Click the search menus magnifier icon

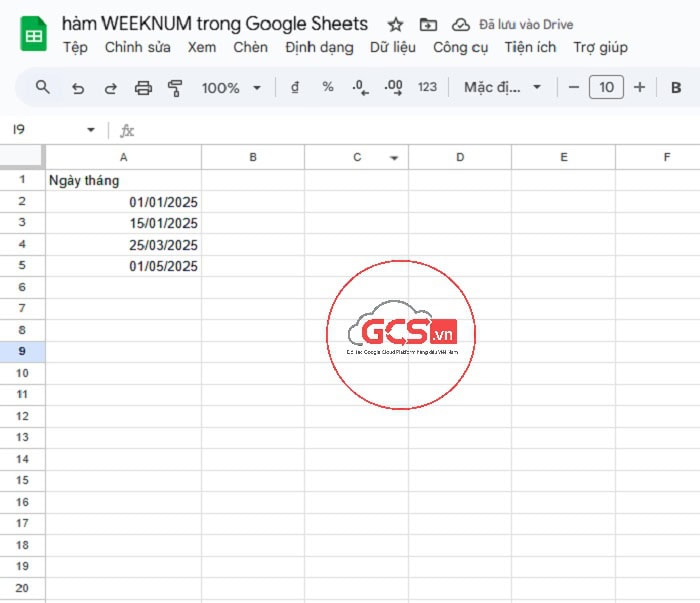tap(42, 88)
